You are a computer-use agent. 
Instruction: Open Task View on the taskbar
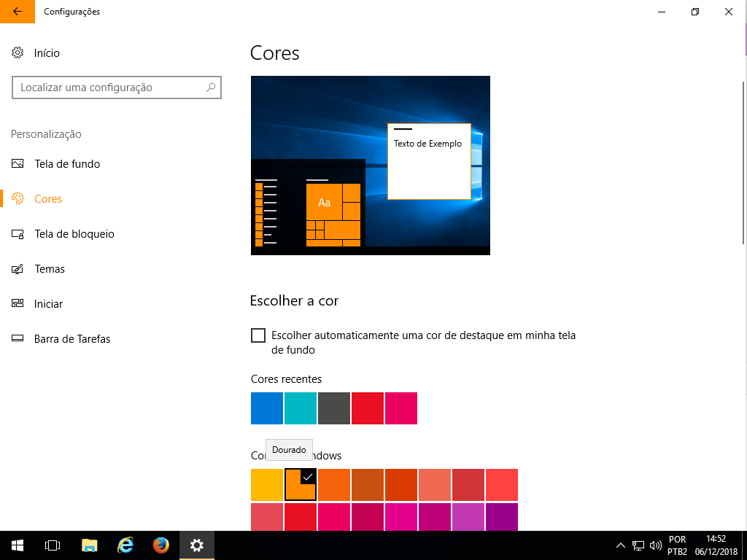[53, 545]
